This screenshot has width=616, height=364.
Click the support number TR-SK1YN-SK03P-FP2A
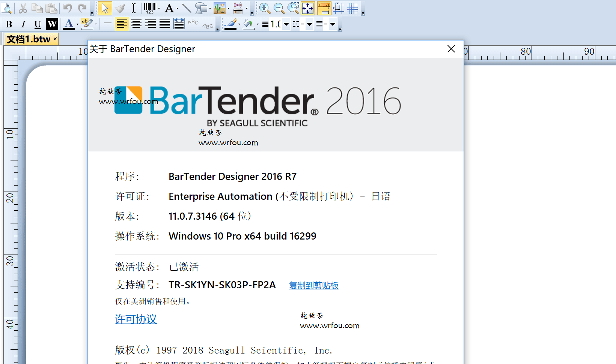click(x=222, y=285)
